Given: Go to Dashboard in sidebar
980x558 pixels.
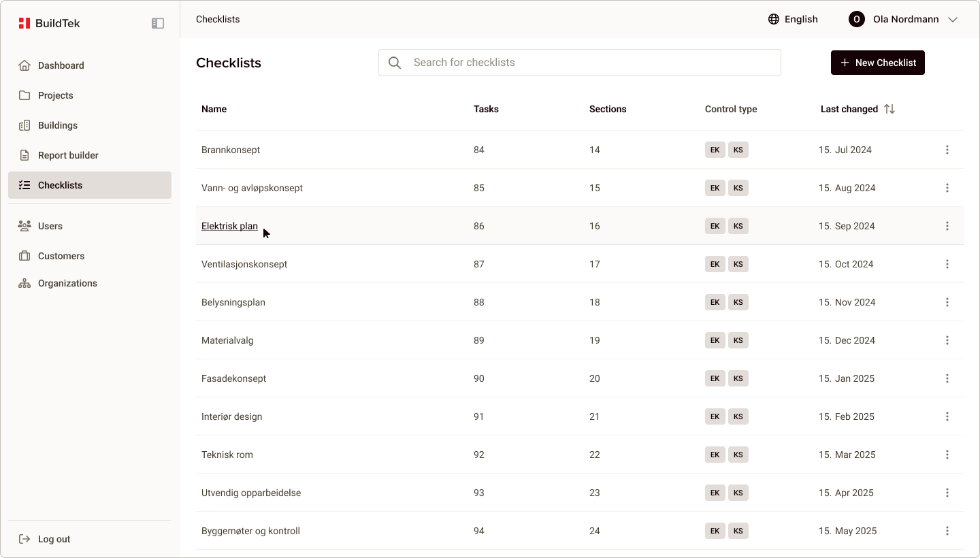Looking at the screenshot, I should tap(61, 65).
